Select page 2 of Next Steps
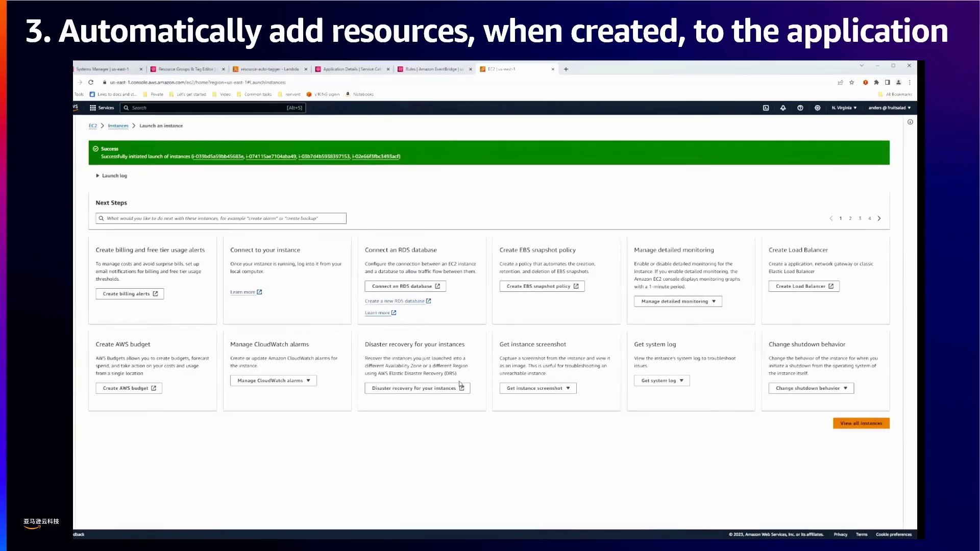 [x=850, y=218]
